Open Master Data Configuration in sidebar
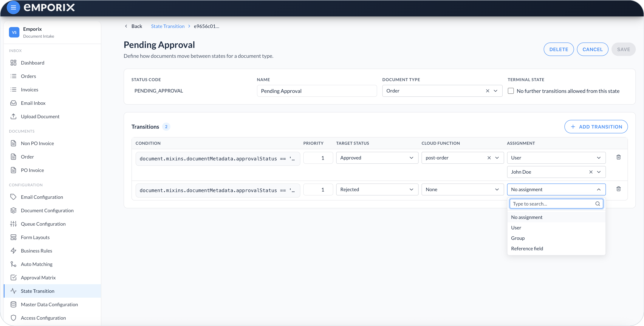Screen dimensions: 644x326 pos(52,305)
